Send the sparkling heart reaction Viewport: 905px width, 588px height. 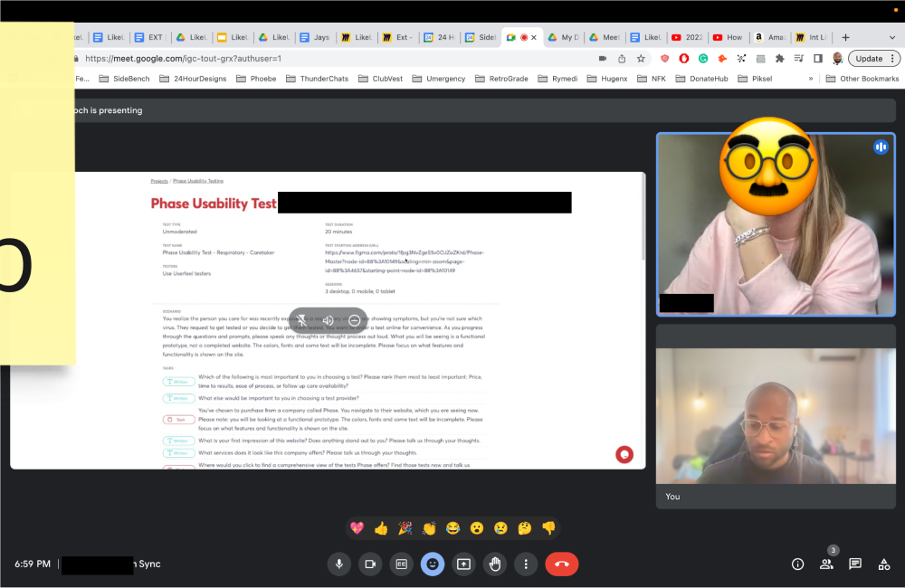(x=357, y=528)
